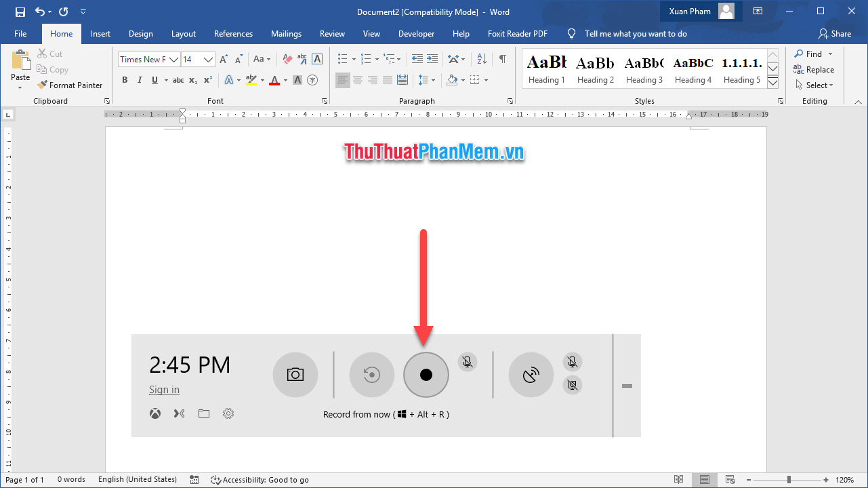Open Game Bar settings gear
Image resolution: width=868 pixels, height=488 pixels.
(228, 413)
